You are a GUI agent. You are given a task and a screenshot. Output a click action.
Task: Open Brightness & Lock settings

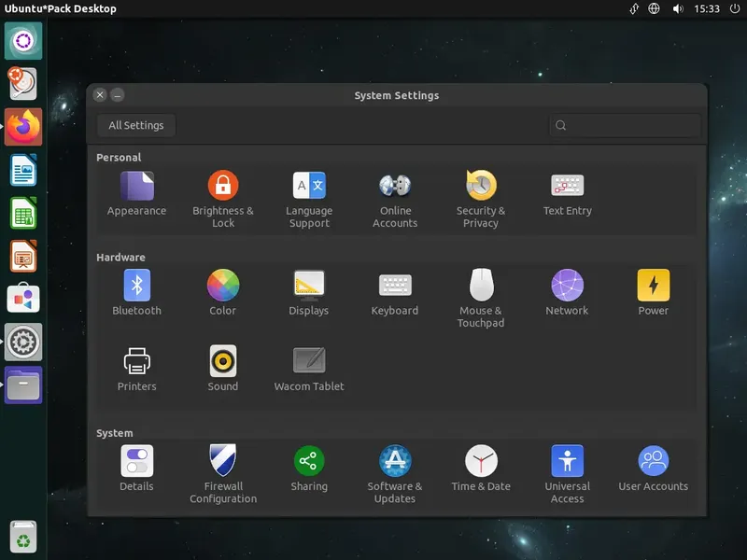(223, 200)
